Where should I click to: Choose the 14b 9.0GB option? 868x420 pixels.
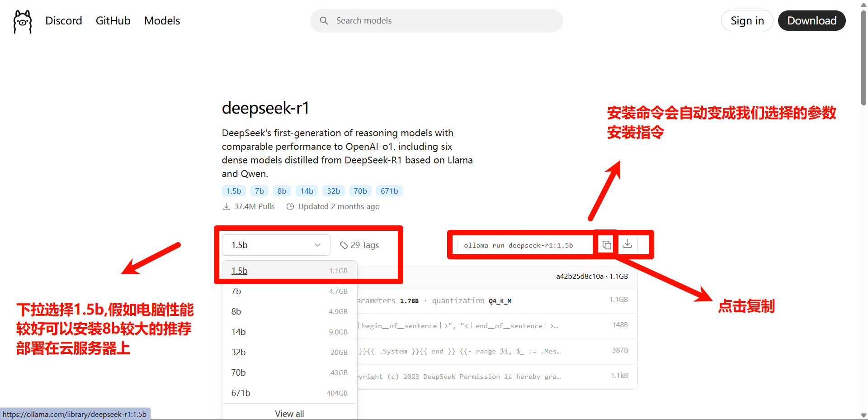(289, 332)
